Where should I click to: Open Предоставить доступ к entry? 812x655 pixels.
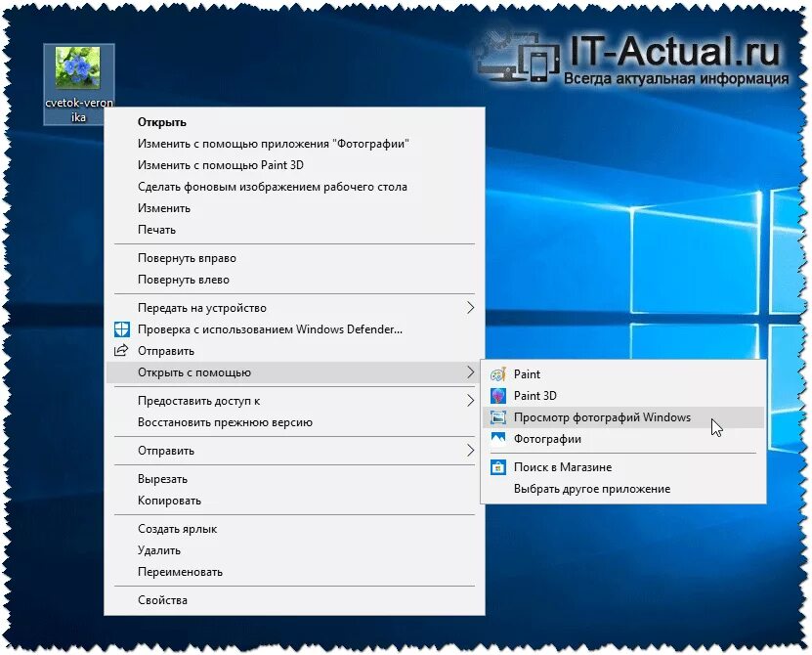coord(294,401)
